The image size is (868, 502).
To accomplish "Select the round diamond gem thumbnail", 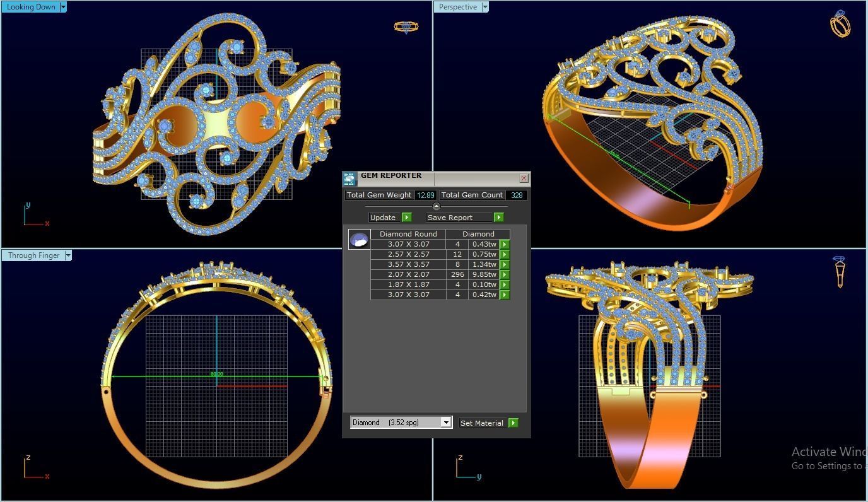I will 359,240.
